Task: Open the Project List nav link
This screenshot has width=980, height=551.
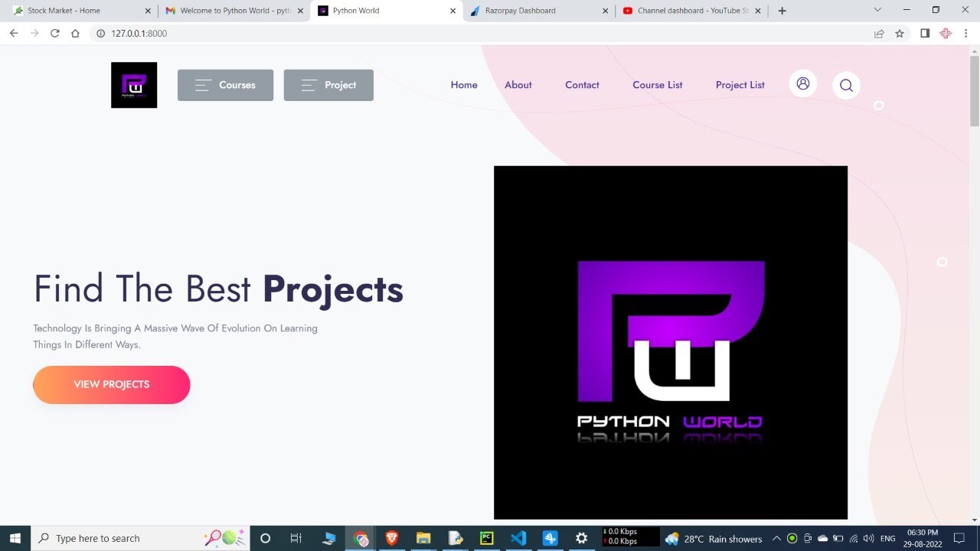Action: [740, 85]
